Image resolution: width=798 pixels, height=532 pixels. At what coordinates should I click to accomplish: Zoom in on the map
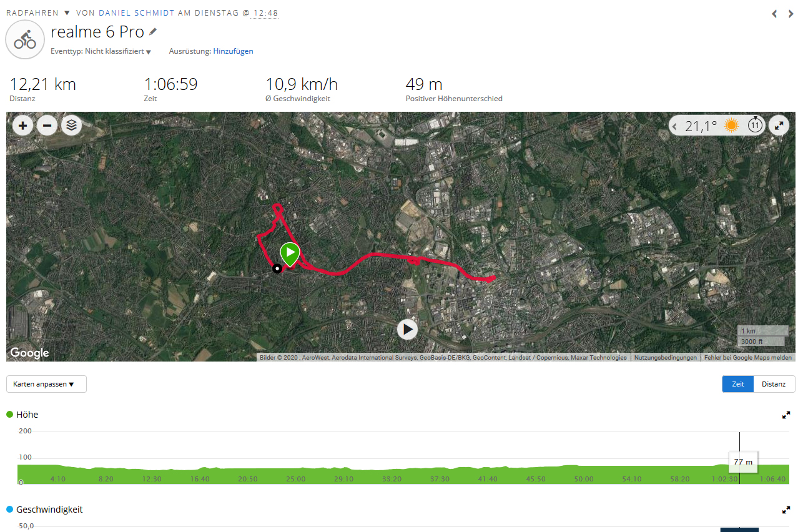pyautogui.click(x=23, y=126)
